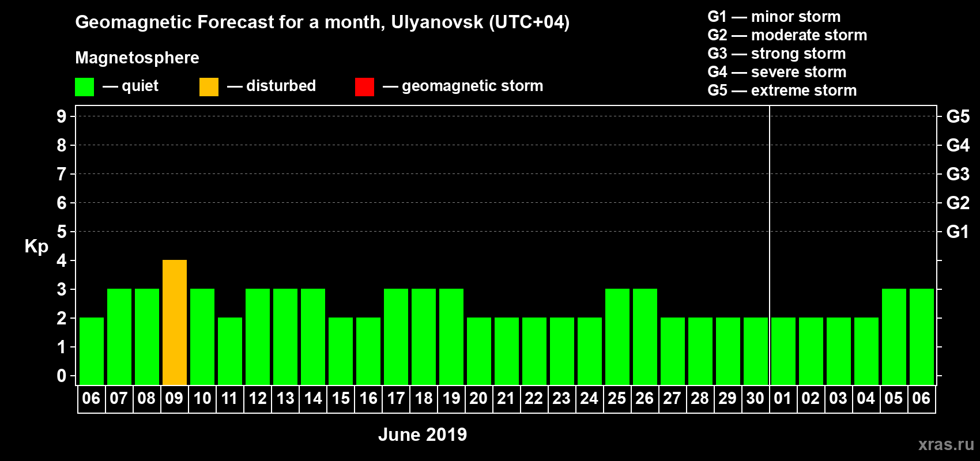Viewport: 980px width, 461px height.
Task: Click the 'G2' label on right axis
Action: (x=958, y=203)
